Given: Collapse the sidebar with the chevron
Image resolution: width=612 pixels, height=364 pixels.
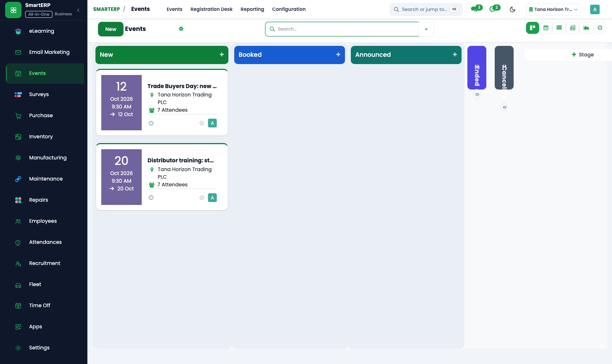Looking at the screenshot, I should (78, 10).
